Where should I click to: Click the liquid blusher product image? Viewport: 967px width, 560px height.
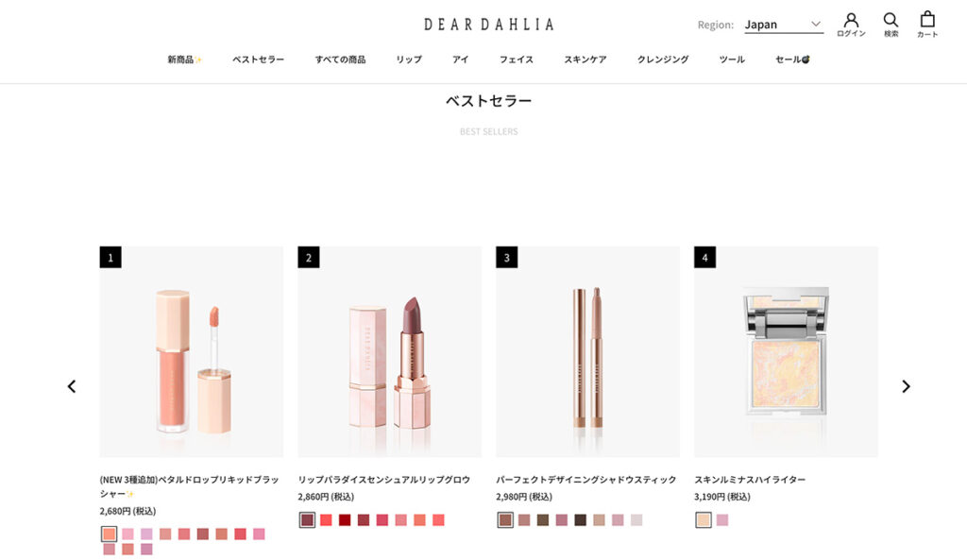(x=191, y=351)
